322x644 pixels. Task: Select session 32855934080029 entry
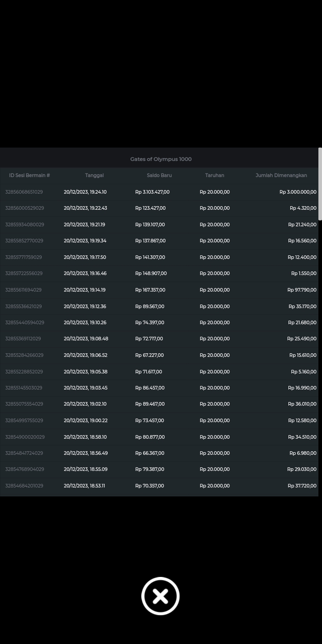click(25, 225)
